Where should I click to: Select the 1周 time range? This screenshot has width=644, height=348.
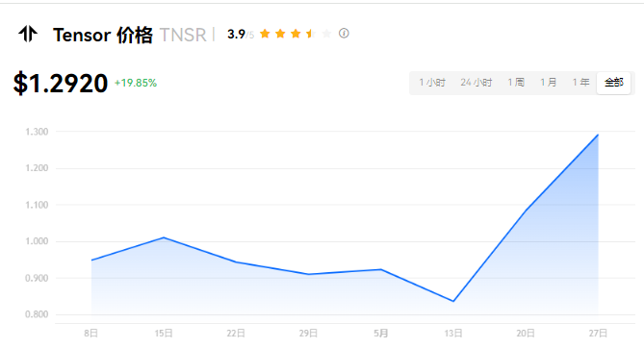[516, 83]
